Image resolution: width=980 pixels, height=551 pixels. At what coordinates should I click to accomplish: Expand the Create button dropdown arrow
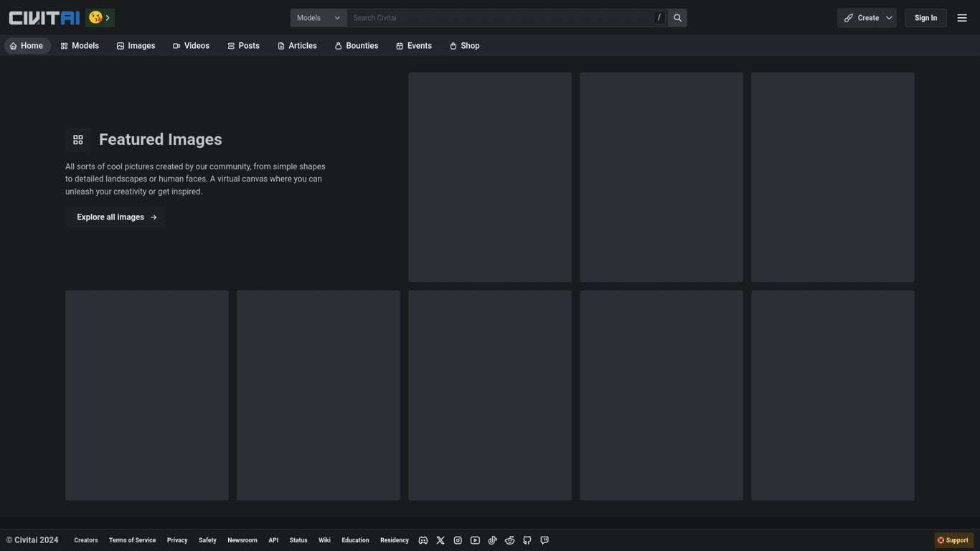[889, 18]
